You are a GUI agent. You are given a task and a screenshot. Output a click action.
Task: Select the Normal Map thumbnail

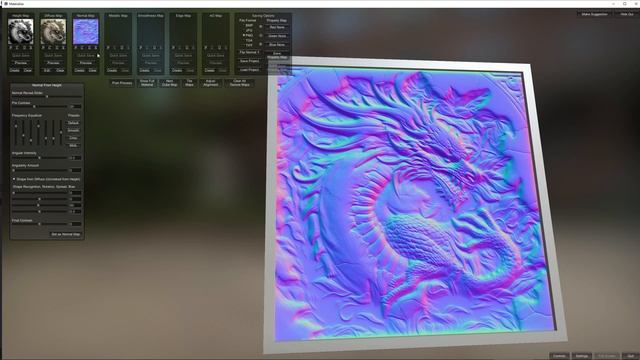(x=86, y=31)
